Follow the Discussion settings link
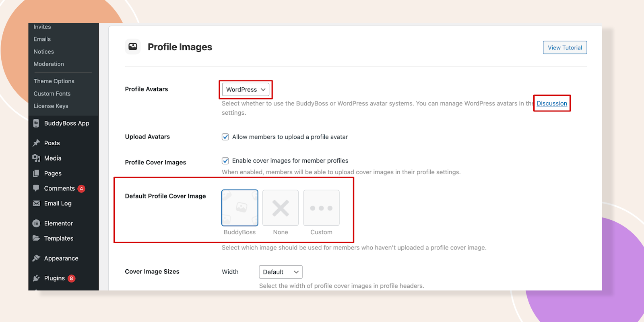Screen dimensions: 644x322 tap(551, 103)
